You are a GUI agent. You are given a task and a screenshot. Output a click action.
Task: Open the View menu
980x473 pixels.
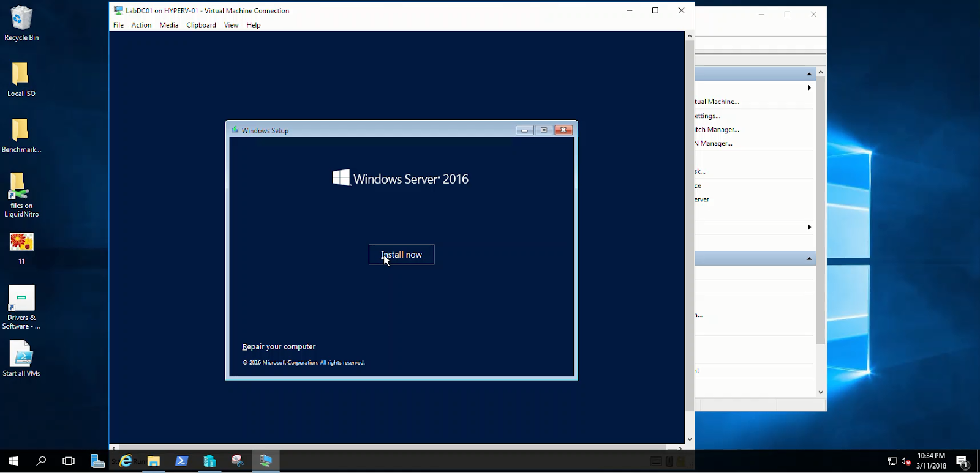[231, 25]
